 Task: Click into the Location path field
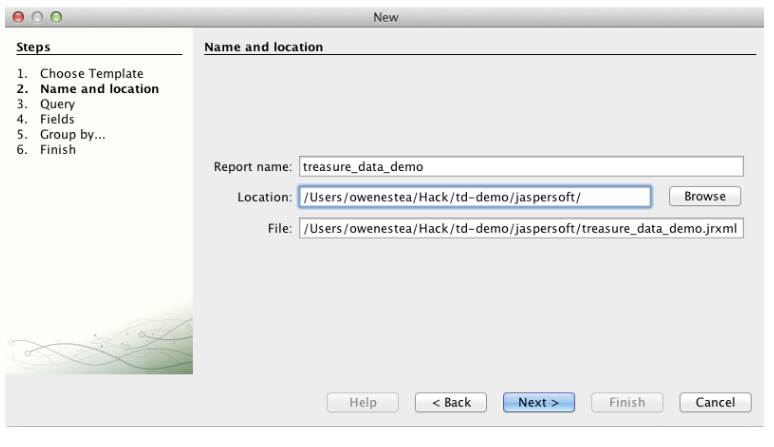[475, 197]
